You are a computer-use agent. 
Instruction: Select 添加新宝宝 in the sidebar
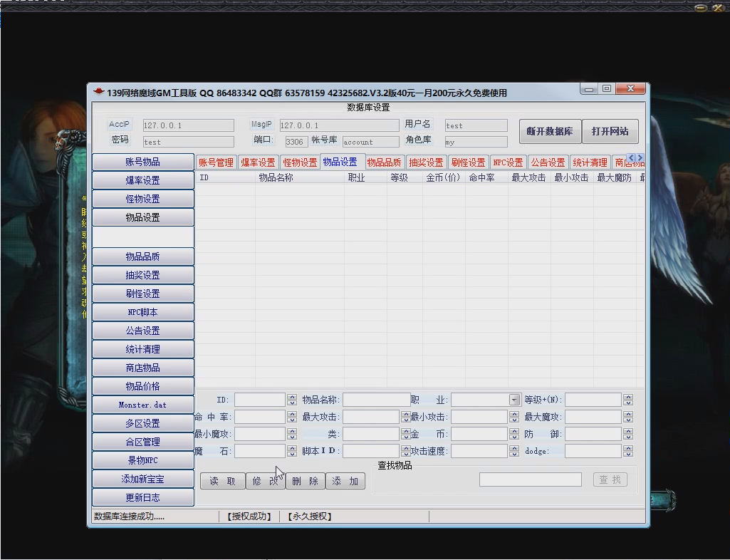142,479
